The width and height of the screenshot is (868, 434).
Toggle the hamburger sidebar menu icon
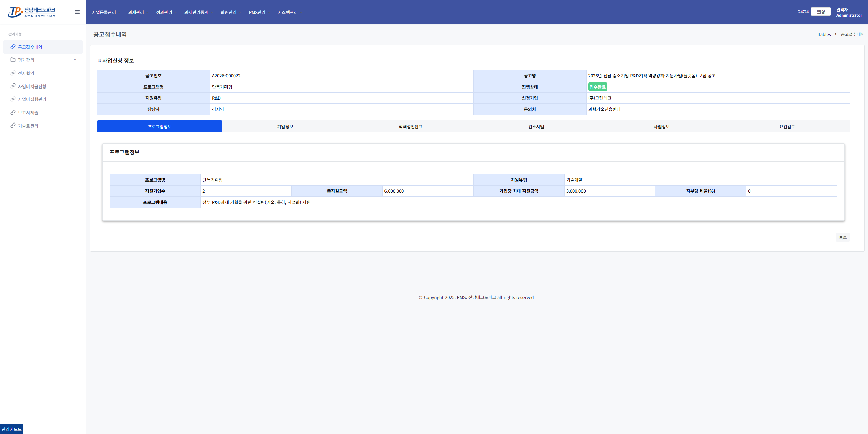(x=77, y=12)
